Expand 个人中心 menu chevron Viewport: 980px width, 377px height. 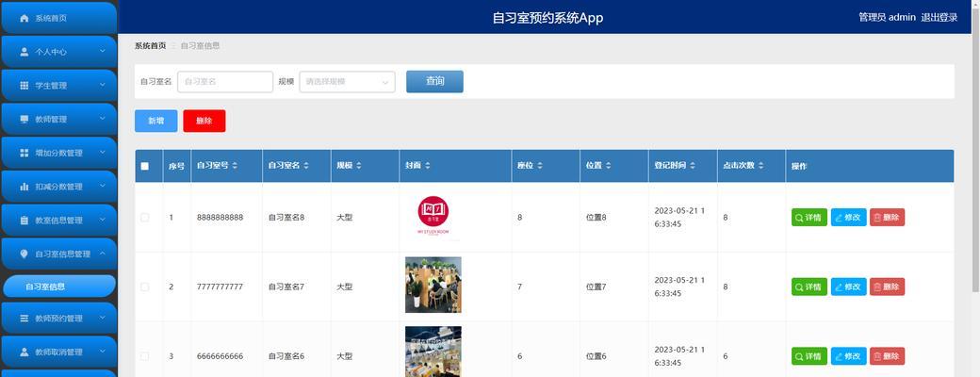point(103,51)
